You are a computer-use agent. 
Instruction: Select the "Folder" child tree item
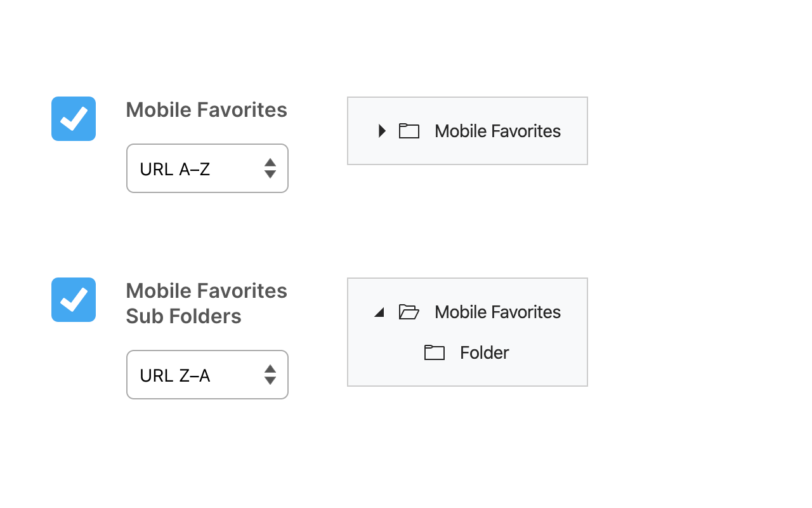tap(484, 353)
